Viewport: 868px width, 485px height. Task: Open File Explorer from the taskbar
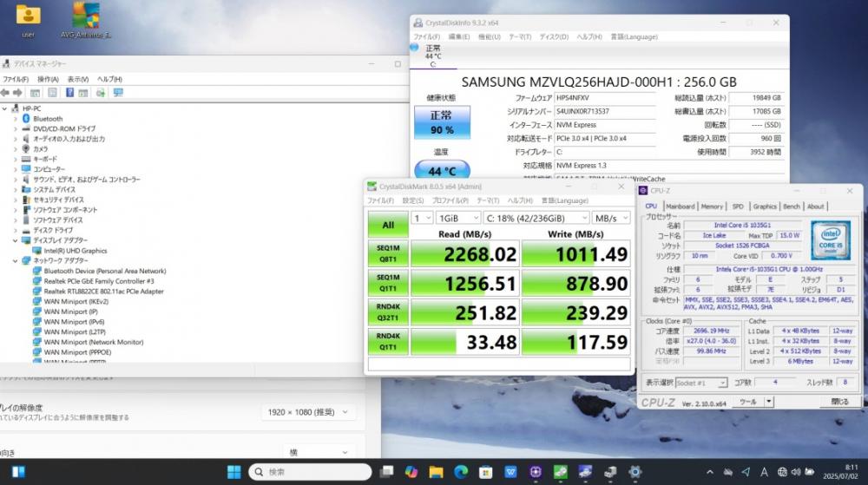pyautogui.click(x=437, y=472)
